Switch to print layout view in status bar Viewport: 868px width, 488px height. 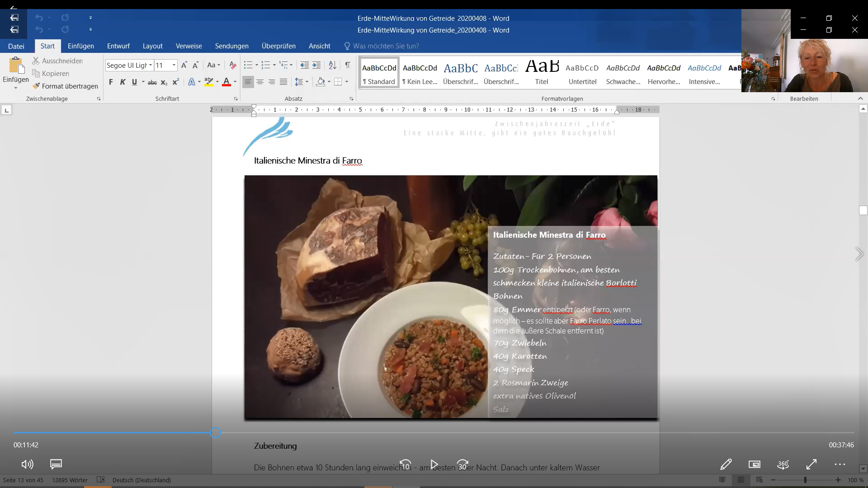pyautogui.click(x=741, y=480)
